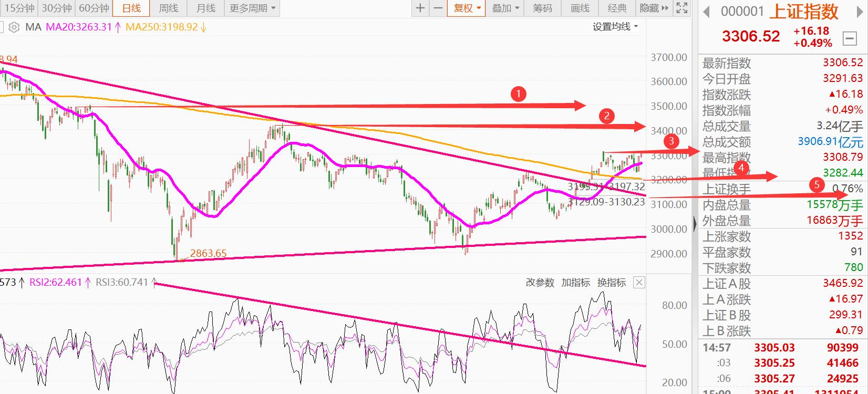
Task: Click the 画线 drawing button
Action: [x=580, y=8]
